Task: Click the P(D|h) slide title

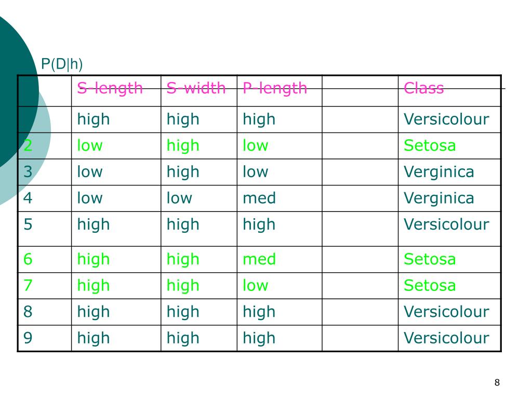Action: click(x=62, y=64)
